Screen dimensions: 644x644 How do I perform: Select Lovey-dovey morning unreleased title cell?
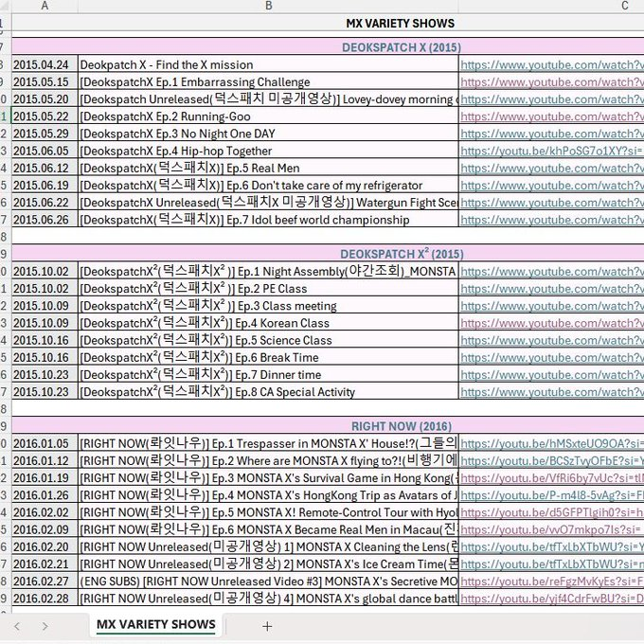pyautogui.click(x=268, y=99)
